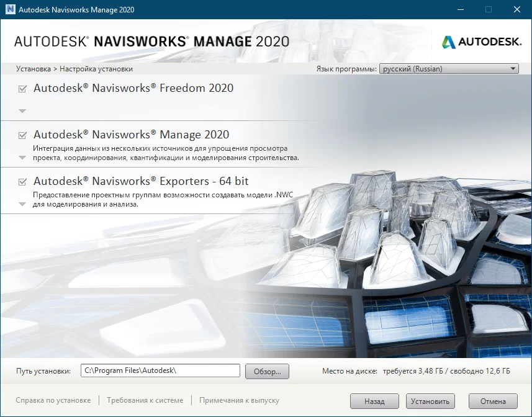
Task: Open Справка по установке help link
Action: 53,401
